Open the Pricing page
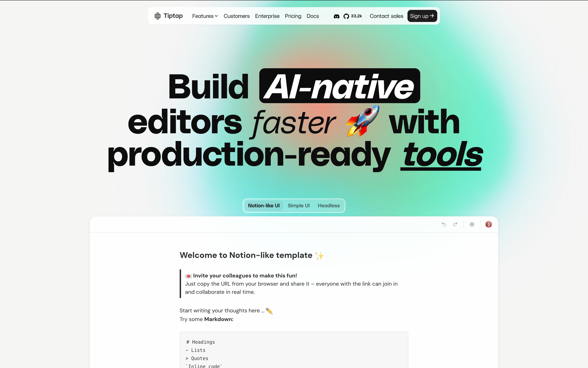588x368 pixels. point(293,16)
